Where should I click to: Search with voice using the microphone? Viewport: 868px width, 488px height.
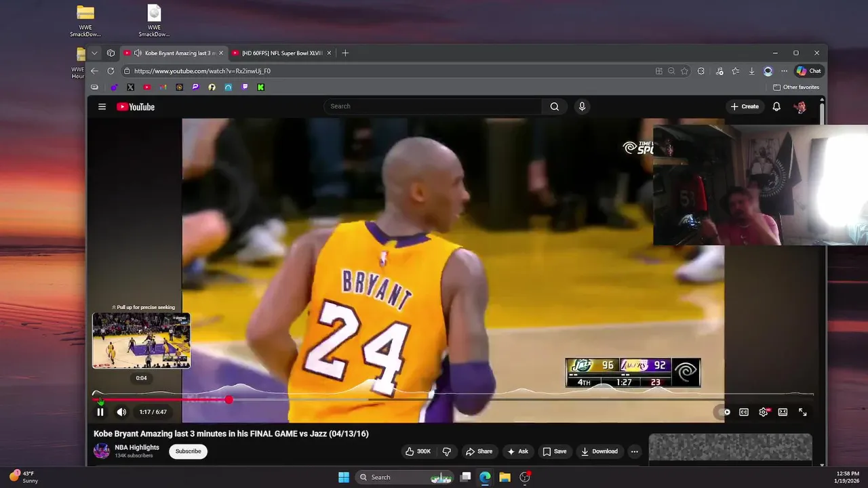tap(582, 106)
